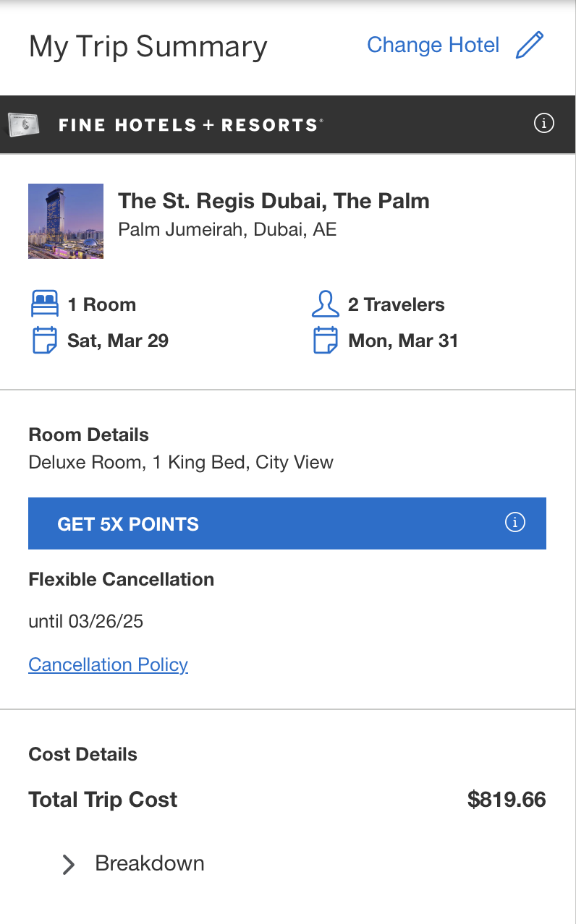Click the hotel name The St. Regis Dubai, The Palm
Screen dimensions: 576x924
point(274,201)
